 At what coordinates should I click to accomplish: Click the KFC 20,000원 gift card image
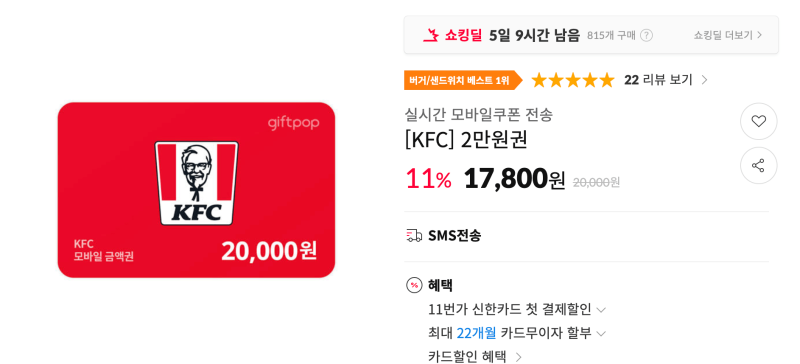point(196,190)
